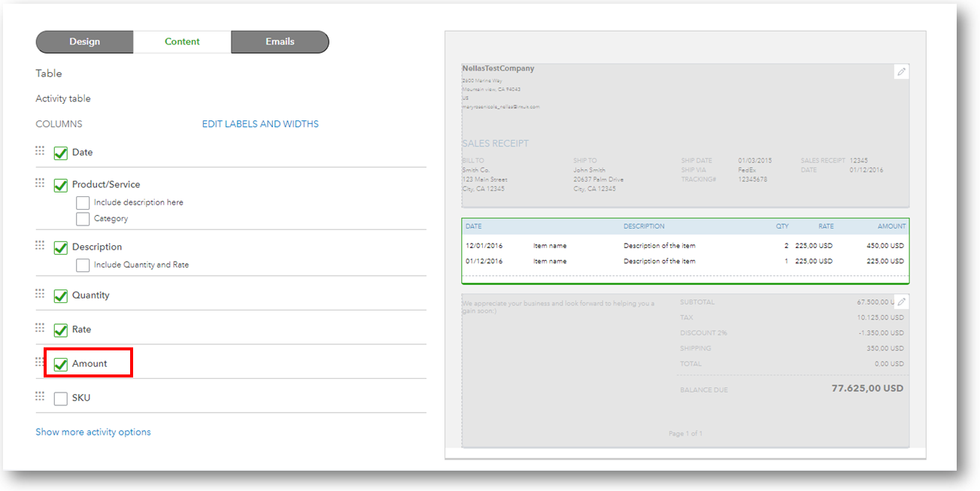This screenshot has height=491, width=980.
Task: Select the activity table in receipt preview
Action: pos(684,251)
